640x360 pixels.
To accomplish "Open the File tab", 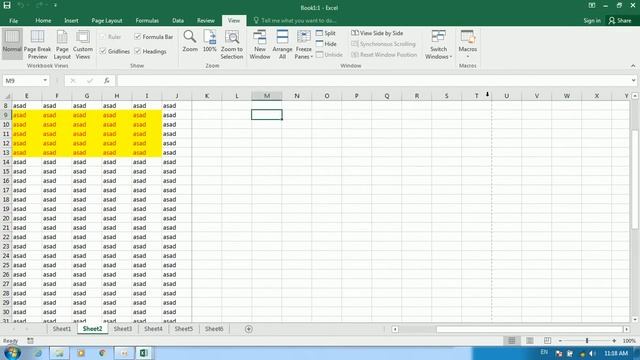I will pos(13,20).
